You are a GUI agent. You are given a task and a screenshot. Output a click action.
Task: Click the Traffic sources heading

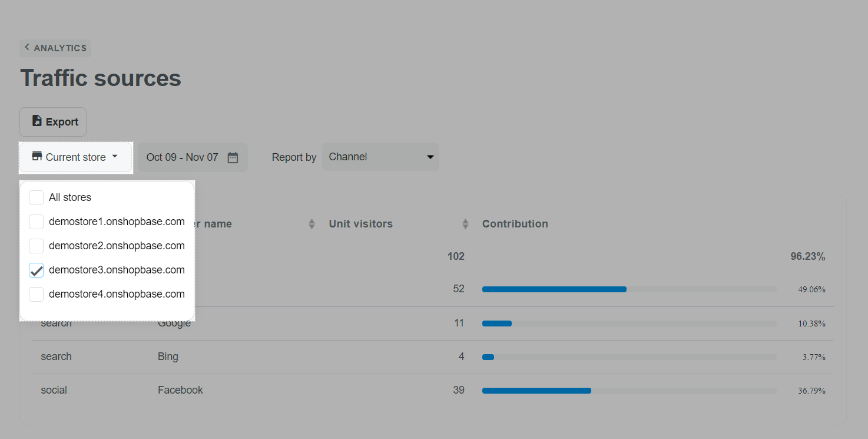click(101, 78)
